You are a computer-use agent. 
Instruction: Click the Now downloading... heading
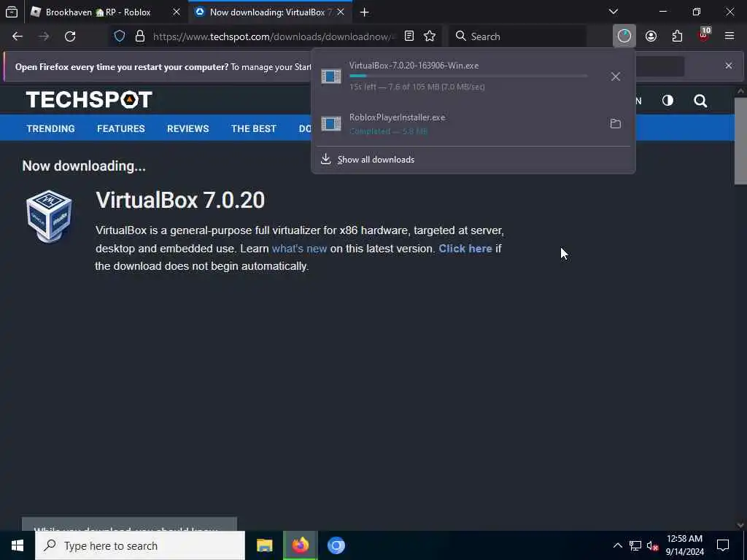[x=84, y=166]
